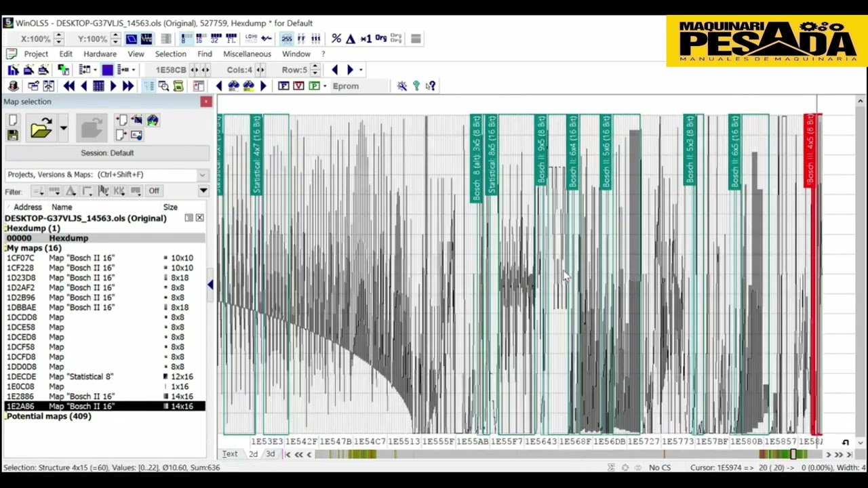868x488 pixels.
Task: Open the Hardware menu
Action: (x=100, y=54)
